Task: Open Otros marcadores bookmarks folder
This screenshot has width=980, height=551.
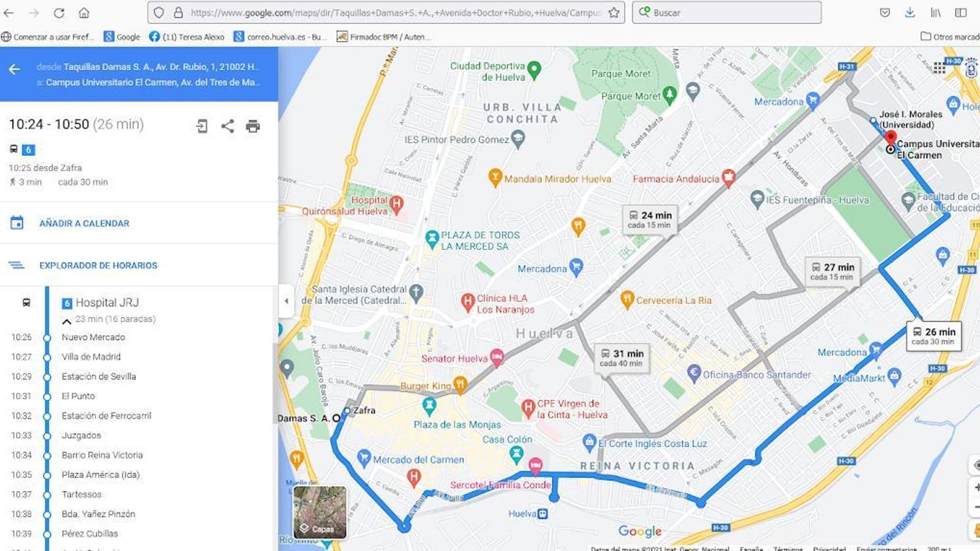Action: 950,37
